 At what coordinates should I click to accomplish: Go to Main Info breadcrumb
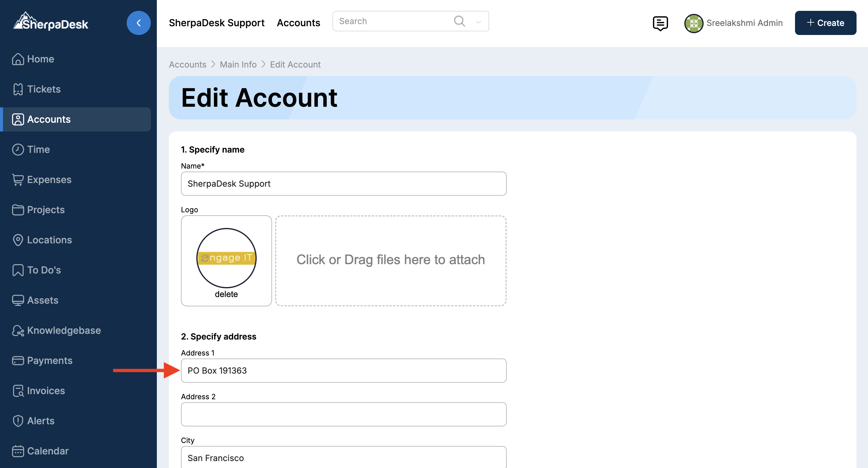(x=238, y=64)
